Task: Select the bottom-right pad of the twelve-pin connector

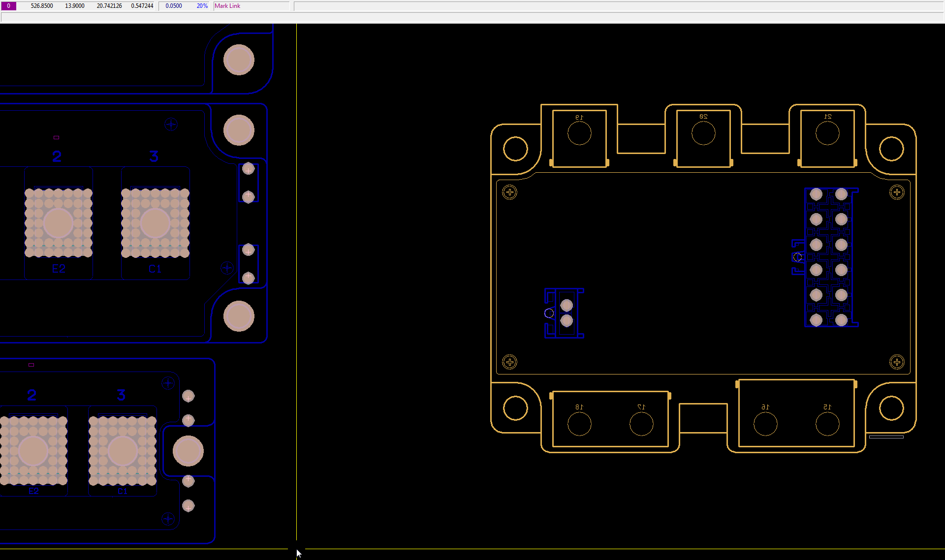Action: (x=841, y=320)
